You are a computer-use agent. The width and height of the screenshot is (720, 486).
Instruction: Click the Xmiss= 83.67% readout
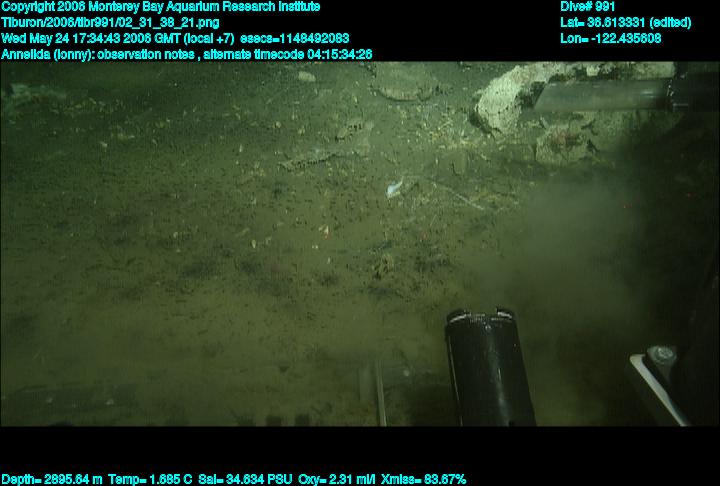[x=423, y=479]
